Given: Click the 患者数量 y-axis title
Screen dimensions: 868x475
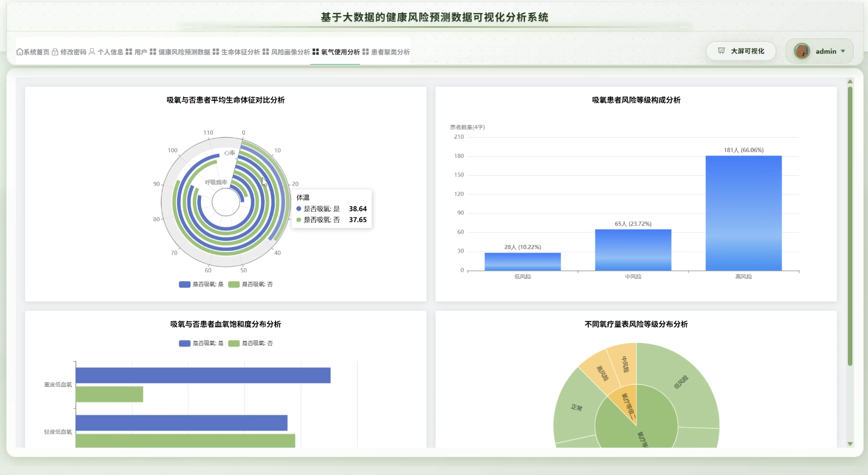Looking at the screenshot, I should (x=467, y=127).
